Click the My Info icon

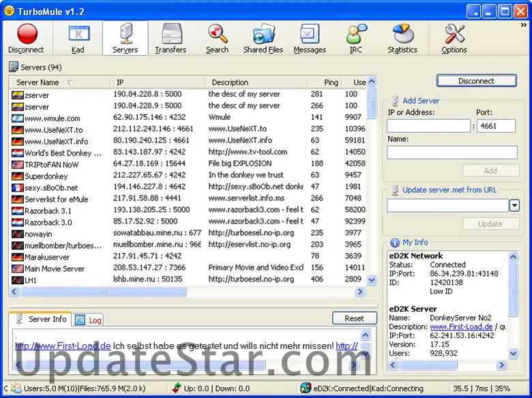[x=395, y=243]
